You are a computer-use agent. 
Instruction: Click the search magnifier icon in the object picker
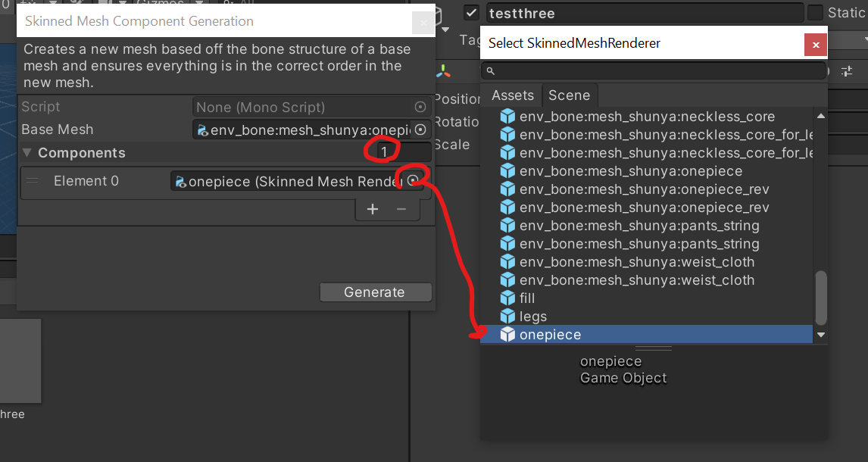[x=491, y=71]
